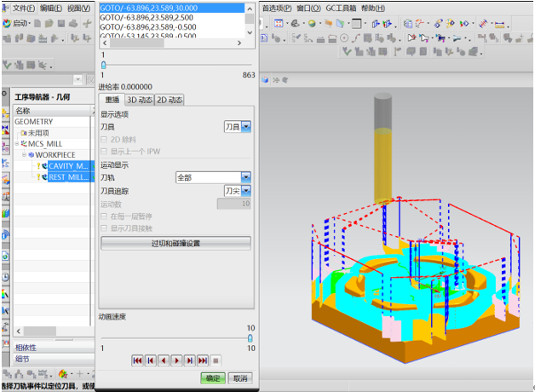Screen dimensions: 535x392
Task: Click rewind to start playback button
Action: click(x=137, y=360)
